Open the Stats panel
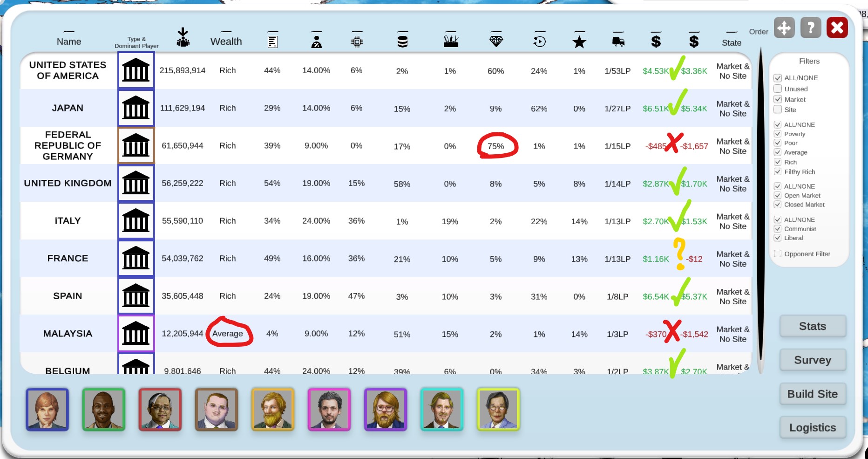The image size is (868, 459). coord(813,326)
